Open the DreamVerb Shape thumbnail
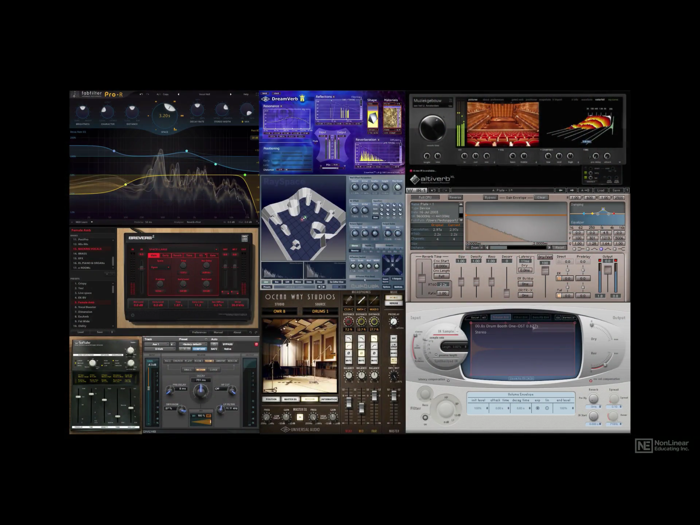Screen dimensions: 700x525 (372, 118)
